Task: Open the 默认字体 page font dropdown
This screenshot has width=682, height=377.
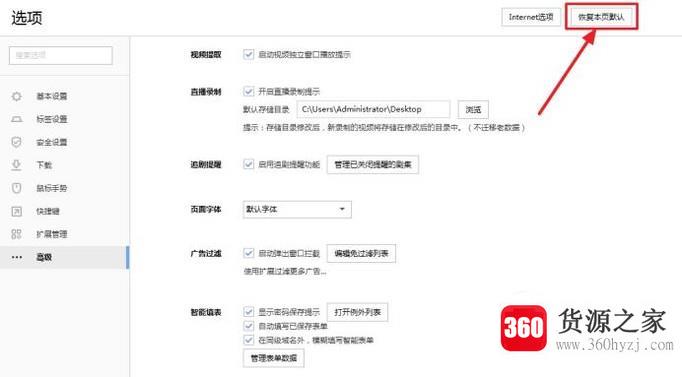Action: pyautogui.click(x=297, y=209)
